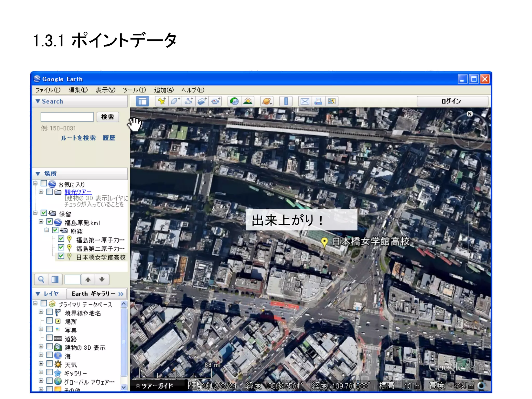Click the add image overlay icon
The image size is (532, 399).
tap(202, 101)
